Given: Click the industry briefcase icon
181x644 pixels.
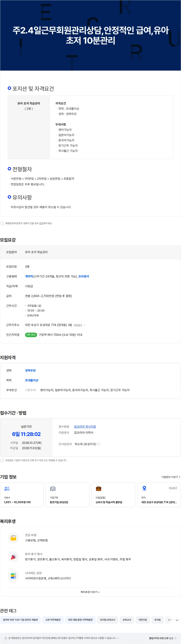Looking at the screenshot, I should 99,488.
